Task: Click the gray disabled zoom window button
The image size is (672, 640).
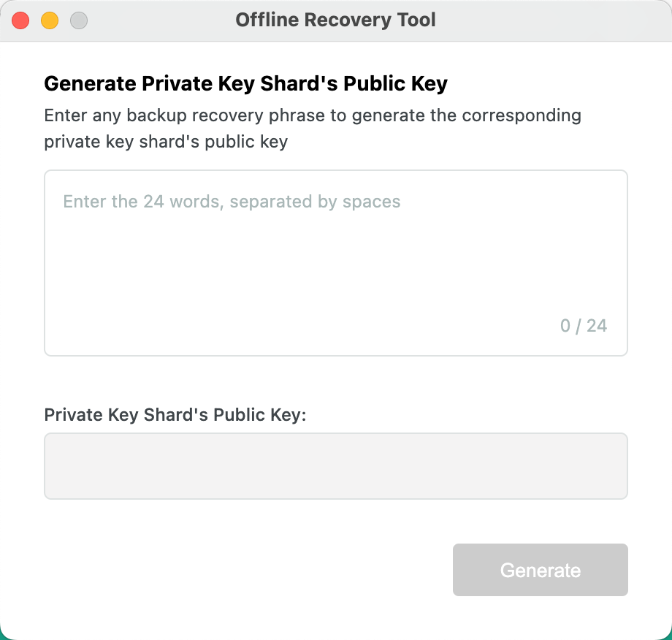Action: coord(79,20)
